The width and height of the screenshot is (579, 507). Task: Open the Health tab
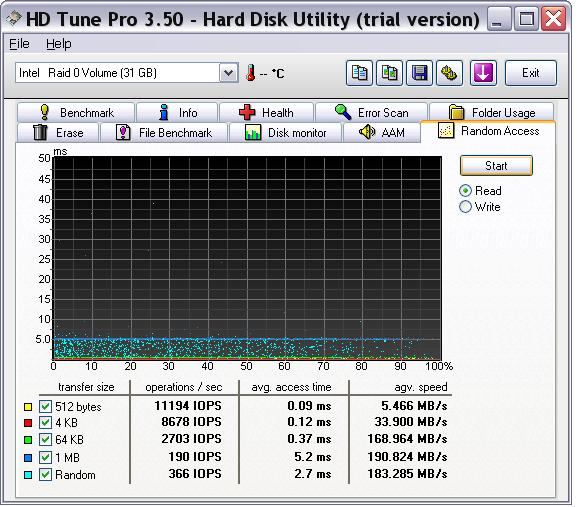(x=267, y=112)
